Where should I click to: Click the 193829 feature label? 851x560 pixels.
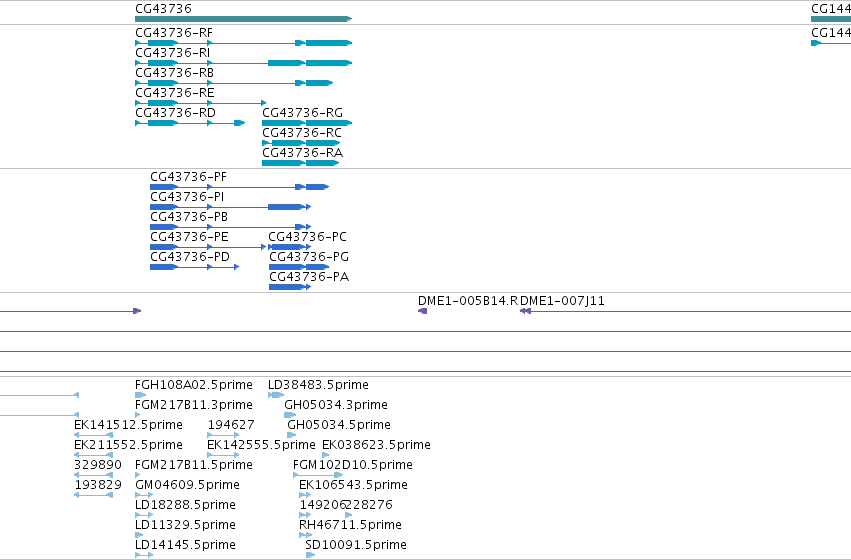click(x=98, y=486)
